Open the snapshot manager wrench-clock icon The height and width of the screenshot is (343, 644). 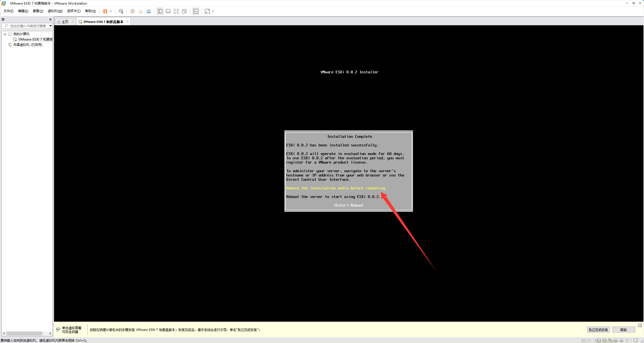click(149, 11)
